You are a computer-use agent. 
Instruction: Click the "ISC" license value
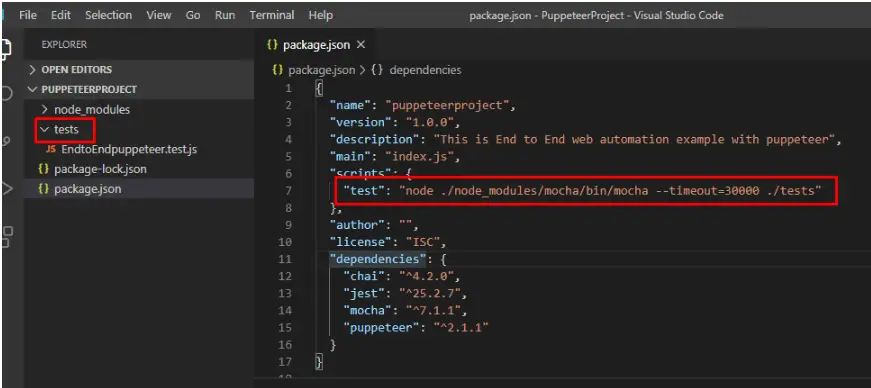(x=423, y=242)
